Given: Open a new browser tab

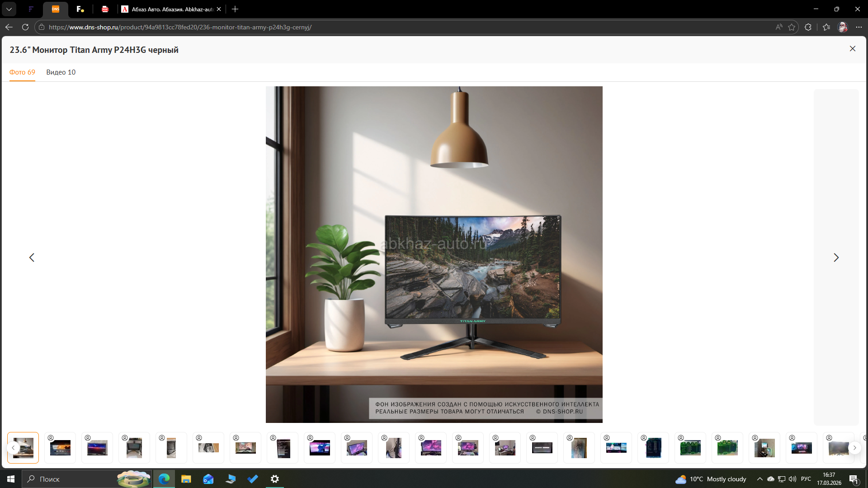Looking at the screenshot, I should 235,9.
